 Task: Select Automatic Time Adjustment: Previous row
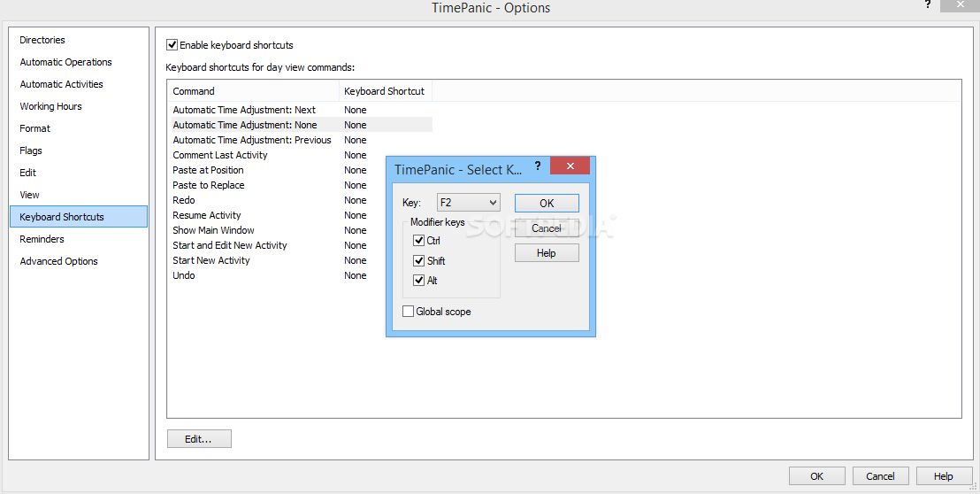pyautogui.click(x=302, y=140)
